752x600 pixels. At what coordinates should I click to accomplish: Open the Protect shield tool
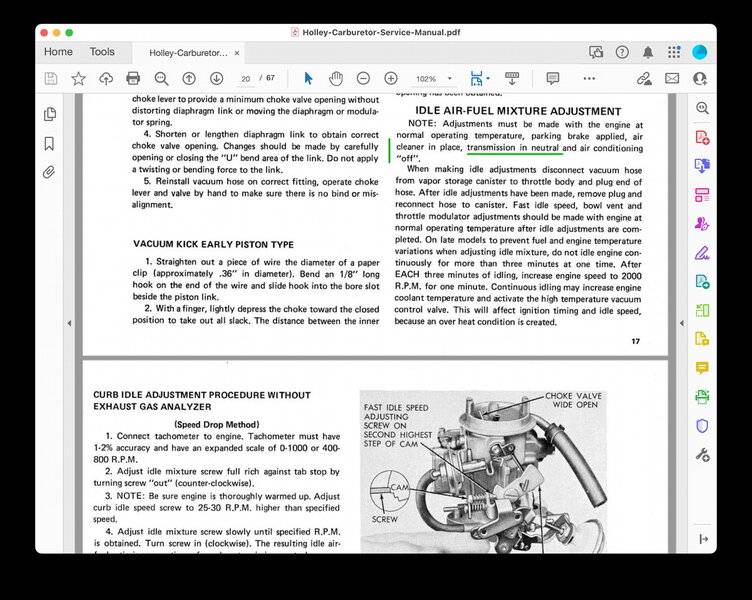(x=702, y=426)
